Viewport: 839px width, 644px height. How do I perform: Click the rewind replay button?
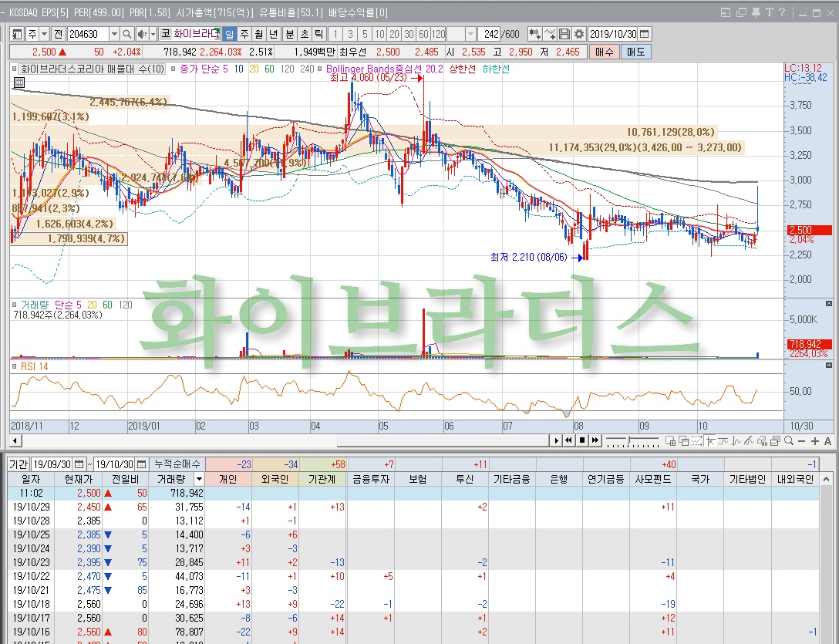click(569, 440)
